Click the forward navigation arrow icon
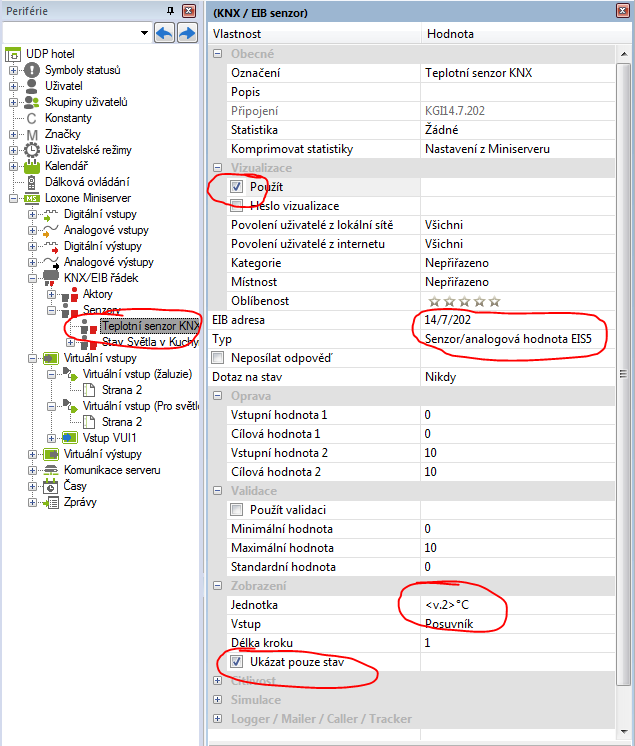Viewport: 635px width, 746px height. coord(187,34)
